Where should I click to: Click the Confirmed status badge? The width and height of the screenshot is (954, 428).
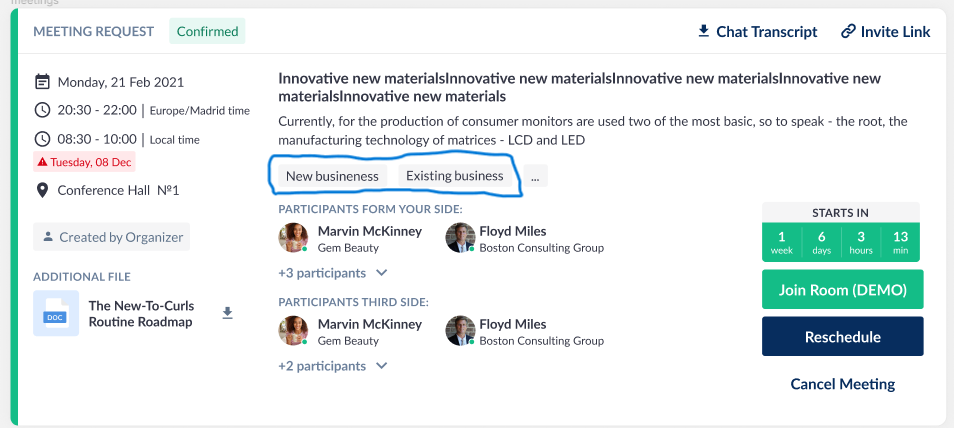[207, 31]
